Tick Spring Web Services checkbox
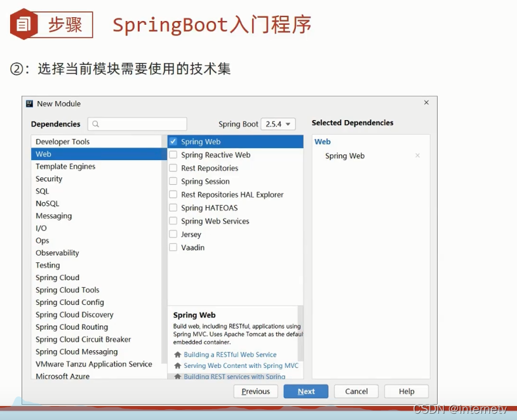 pos(173,220)
